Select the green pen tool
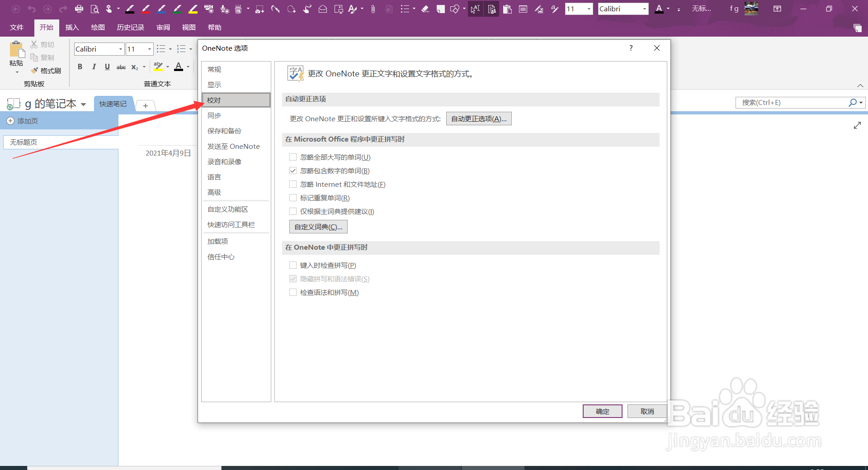This screenshot has height=470, width=868. (x=177, y=9)
